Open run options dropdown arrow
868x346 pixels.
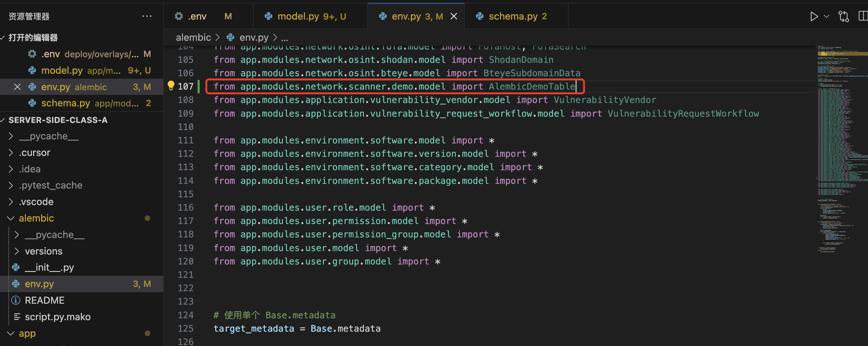(826, 16)
